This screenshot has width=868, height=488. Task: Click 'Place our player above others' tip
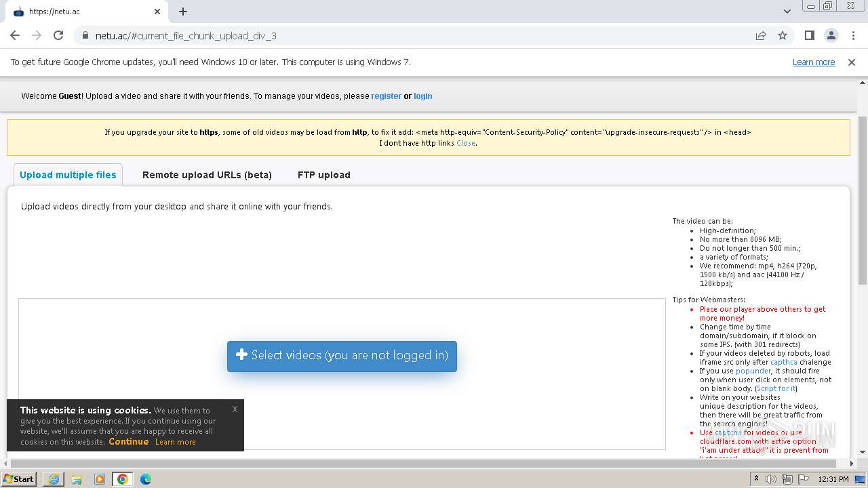(x=762, y=313)
